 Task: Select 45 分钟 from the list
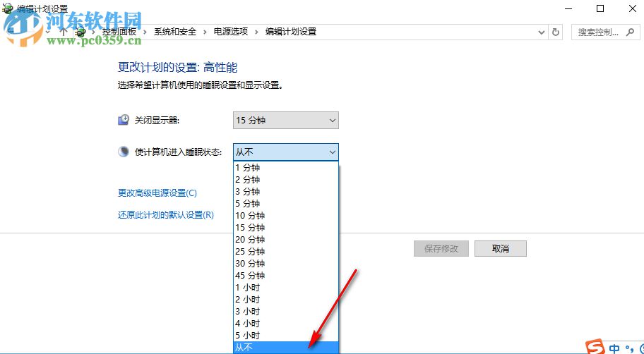click(286, 275)
